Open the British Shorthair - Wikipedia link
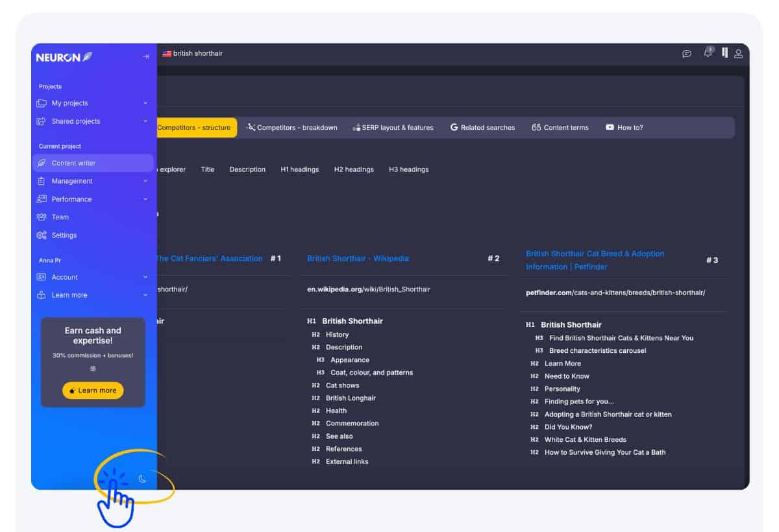This screenshot has height=532, width=779. (358, 258)
